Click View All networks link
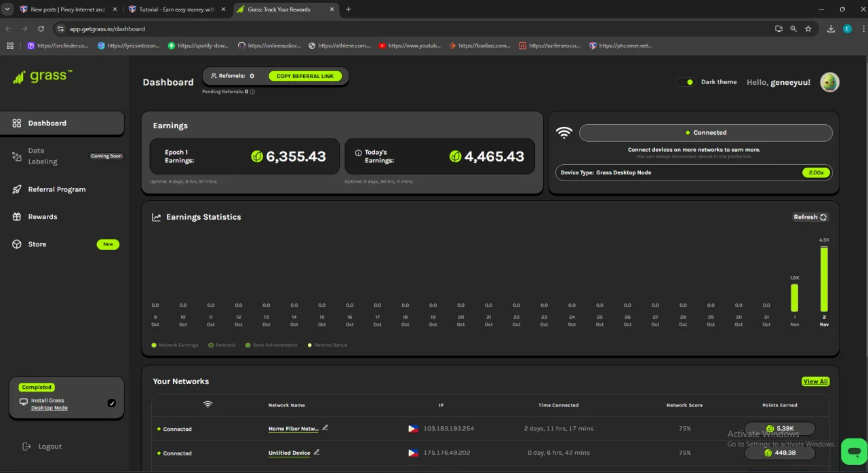The image size is (868, 473). tap(815, 381)
